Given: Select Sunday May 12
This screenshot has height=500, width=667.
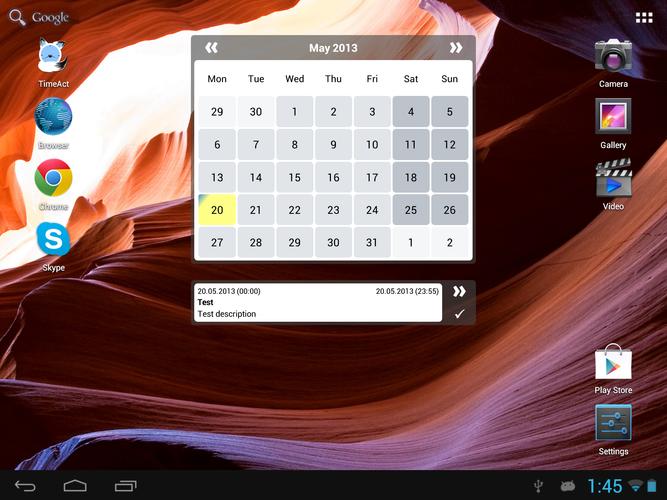Looking at the screenshot, I should 450,144.
